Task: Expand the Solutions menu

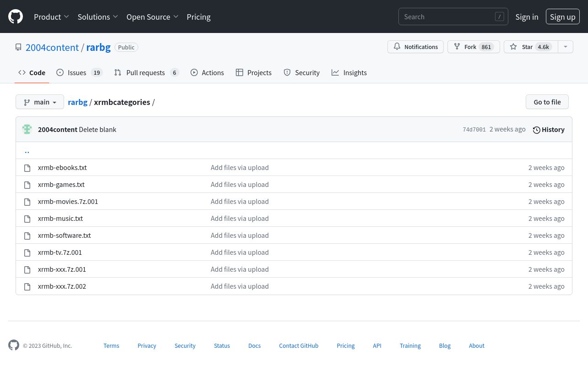Action: tap(98, 16)
